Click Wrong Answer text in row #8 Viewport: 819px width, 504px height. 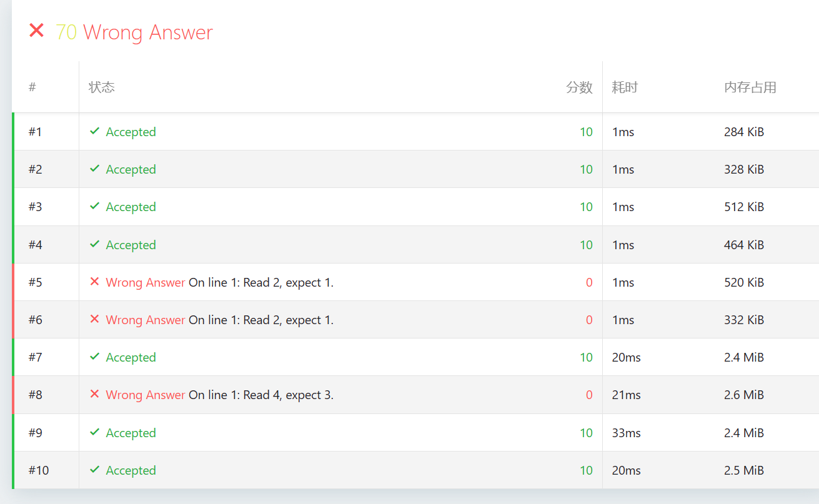[146, 395]
